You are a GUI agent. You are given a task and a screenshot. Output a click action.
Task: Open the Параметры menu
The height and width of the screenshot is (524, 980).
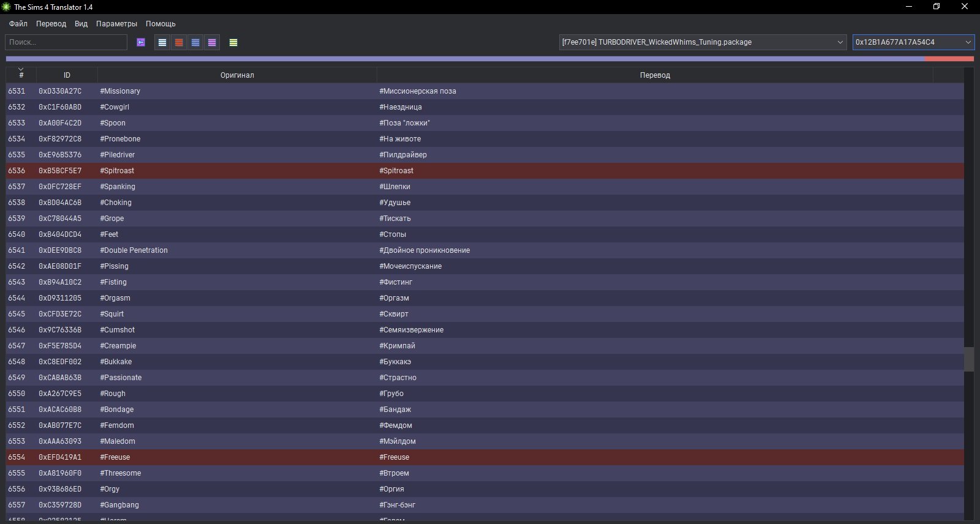click(x=116, y=24)
